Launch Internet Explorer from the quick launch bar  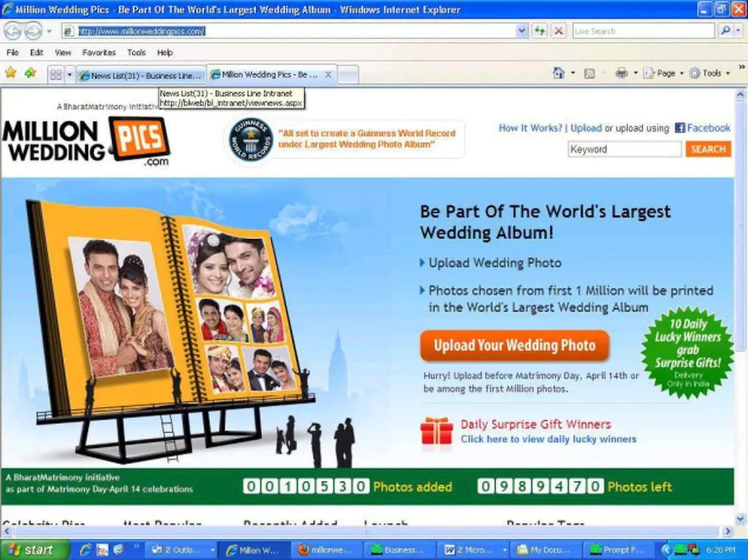85,550
